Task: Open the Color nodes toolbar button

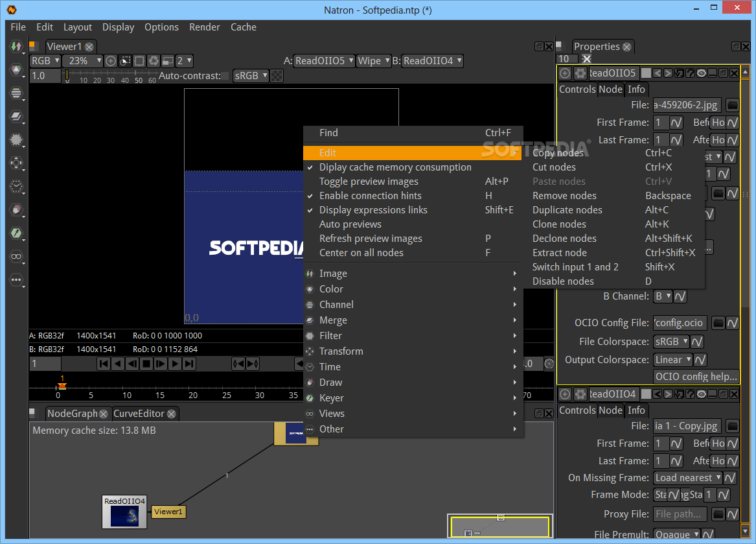Action: [16, 70]
